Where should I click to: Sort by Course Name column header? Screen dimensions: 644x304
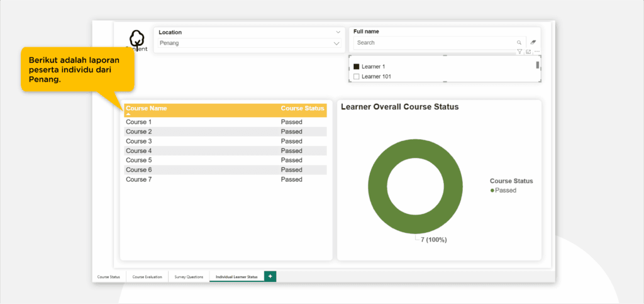point(146,108)
